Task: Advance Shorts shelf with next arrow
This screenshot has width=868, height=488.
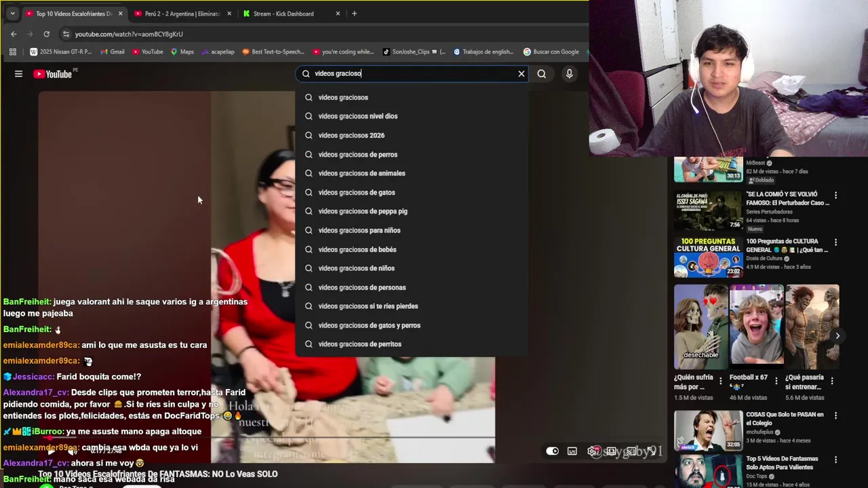Action: (837, 335)
